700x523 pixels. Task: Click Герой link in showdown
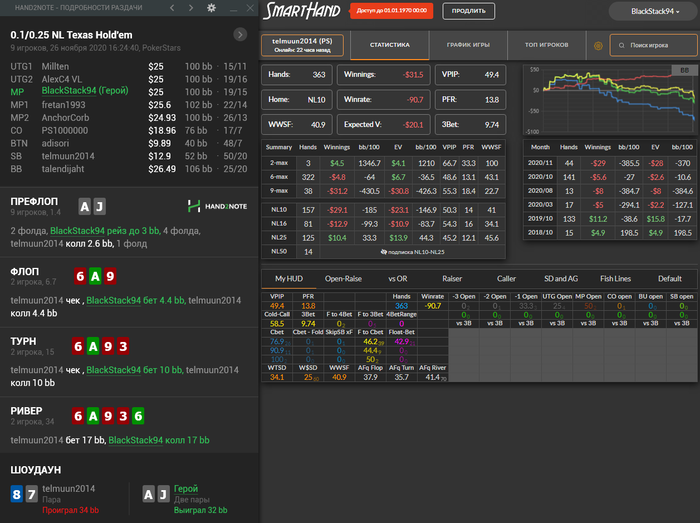pos(186,489)
